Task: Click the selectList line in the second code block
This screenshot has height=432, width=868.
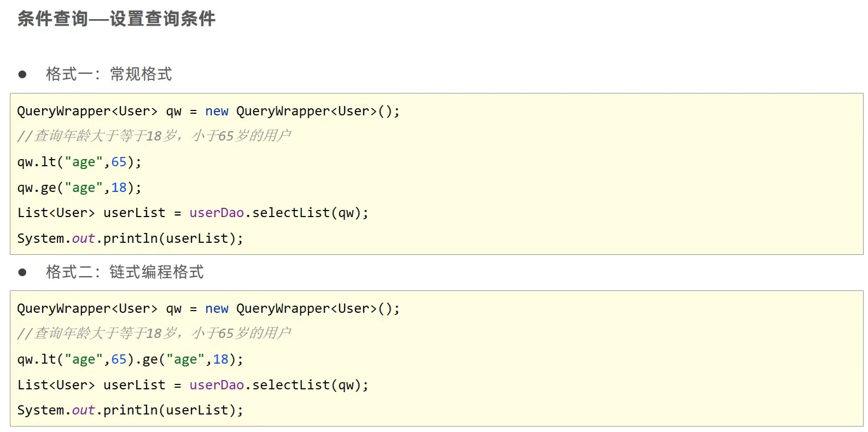Action: (x=193, y=385)
